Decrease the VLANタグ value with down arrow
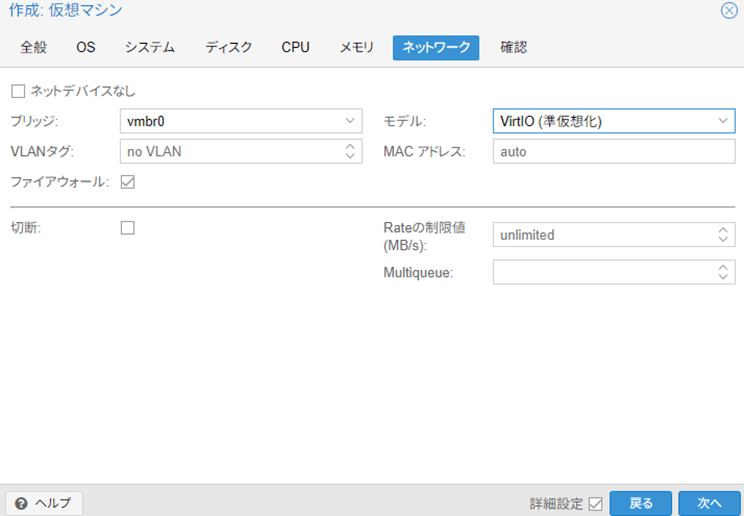Viewport: 744px width, 516px height. click(350, 156)
